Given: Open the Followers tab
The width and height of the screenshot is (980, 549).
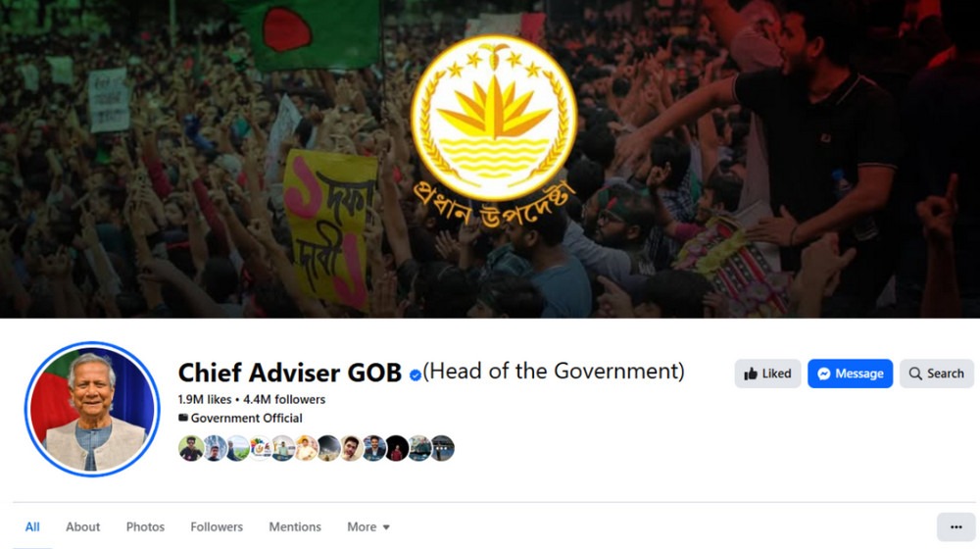Looking at the screenshot, I should 217,527.
